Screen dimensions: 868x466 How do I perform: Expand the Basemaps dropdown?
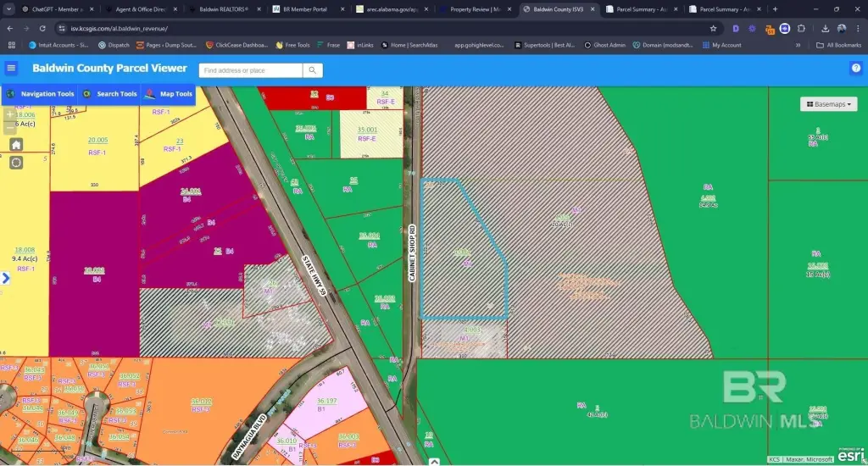(x=828, y=104)
